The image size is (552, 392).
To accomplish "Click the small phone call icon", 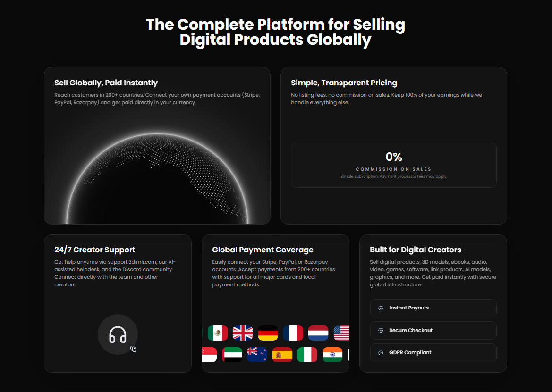I will click(133, 350).
